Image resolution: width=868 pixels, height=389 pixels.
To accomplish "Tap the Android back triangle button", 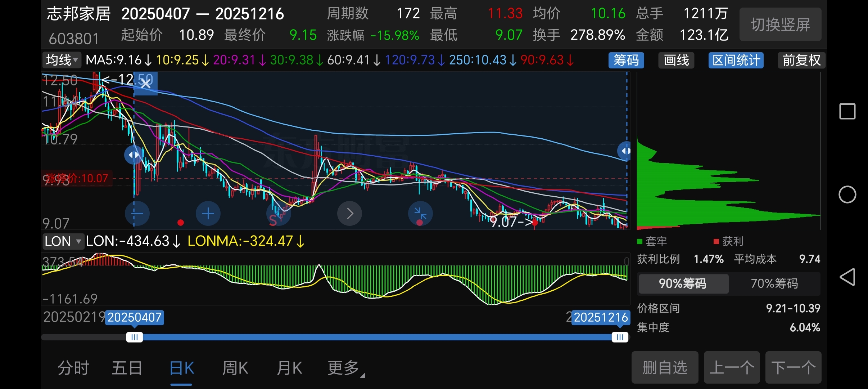I will 847,277.
